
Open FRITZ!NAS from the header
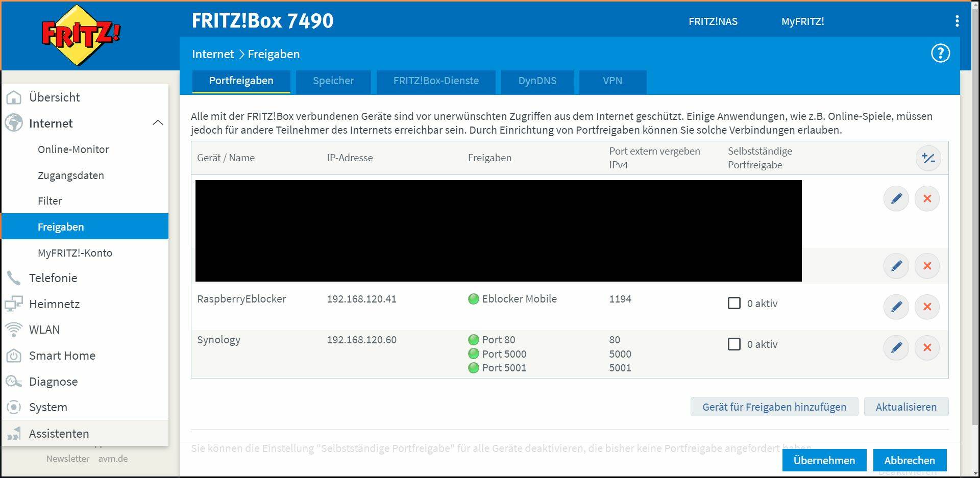[713, 21]
